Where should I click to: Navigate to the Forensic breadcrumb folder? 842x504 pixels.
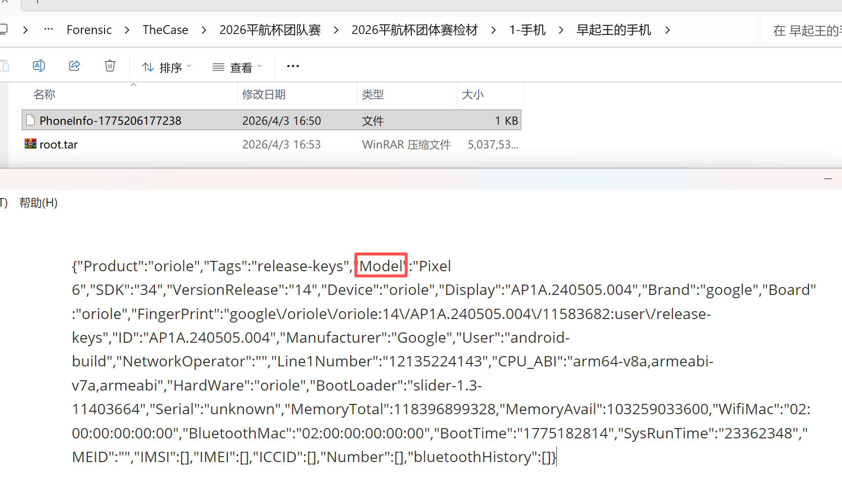click(x=89, y=30)
